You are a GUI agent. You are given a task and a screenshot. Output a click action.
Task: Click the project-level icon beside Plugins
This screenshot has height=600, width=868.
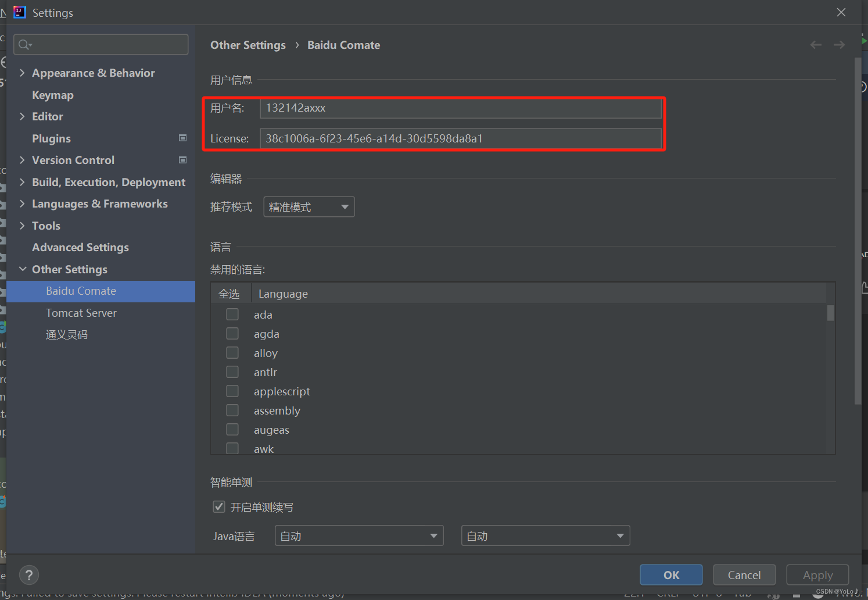182,138
